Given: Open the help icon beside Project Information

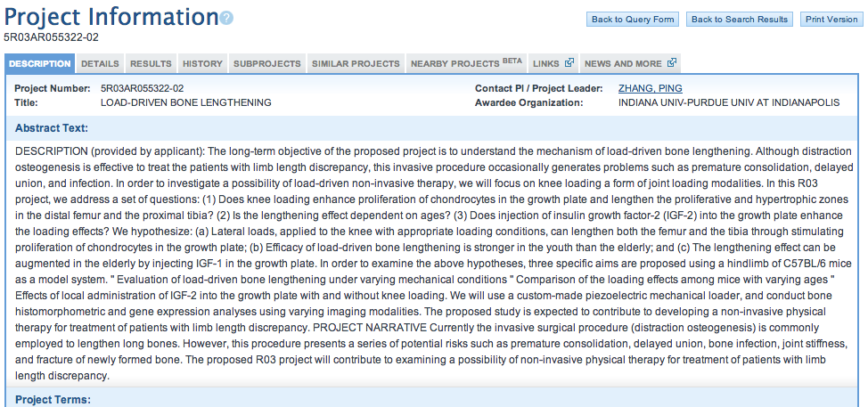Looking at the screenshot, I should pyautogui.click(x=226, y=18).
